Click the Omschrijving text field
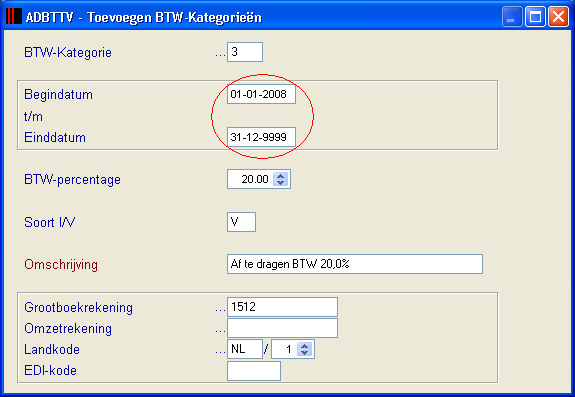 tap(355, 264)
